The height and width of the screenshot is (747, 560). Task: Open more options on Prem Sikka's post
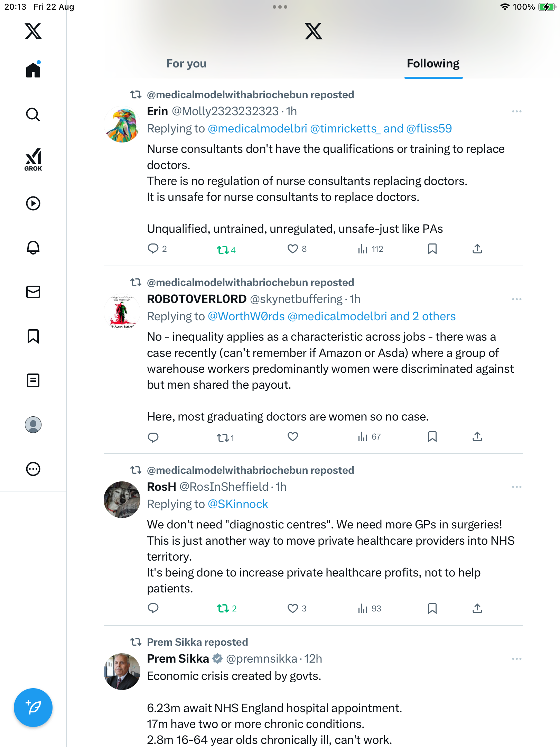click(x=516, y=659)
